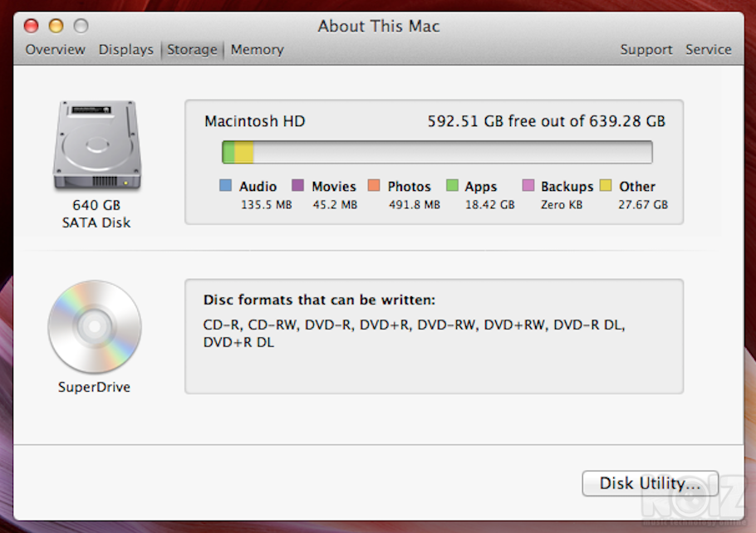Click the Other legend label
Screen dimensions: 756x533
tap(637, 187)
